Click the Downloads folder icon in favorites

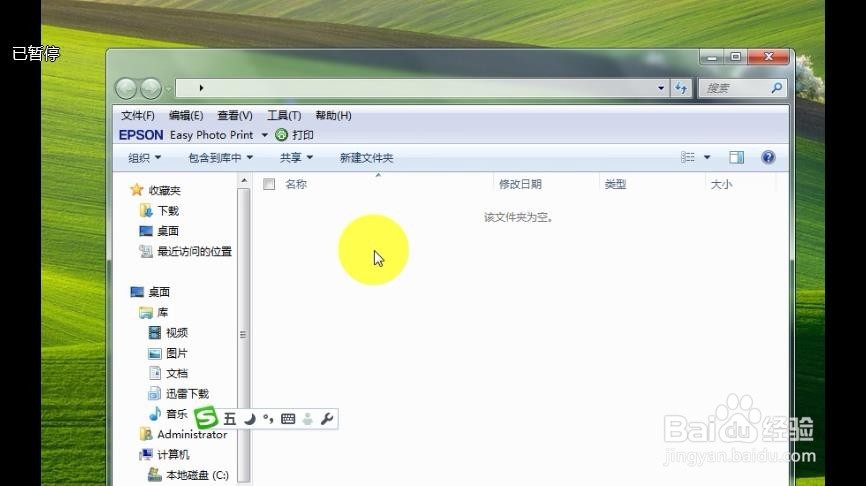click(x=146, y=210)
